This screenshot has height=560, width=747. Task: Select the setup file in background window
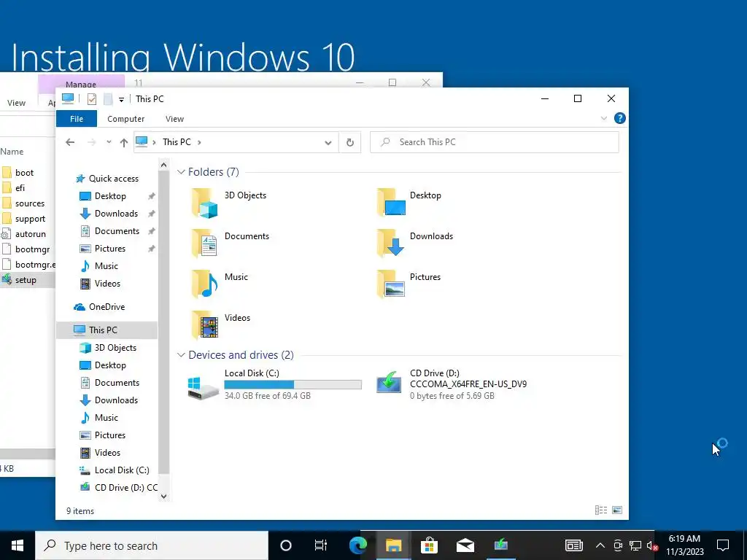point(26,280)
